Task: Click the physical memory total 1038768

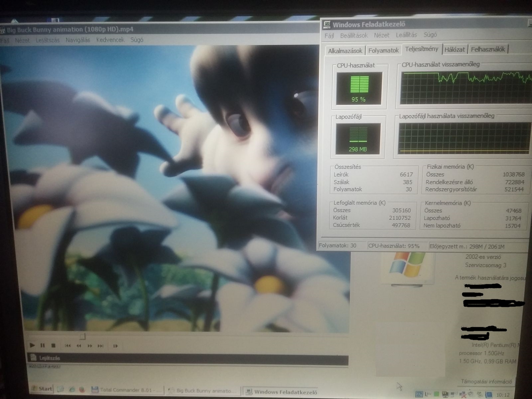Action: click(x=514, y=175)
